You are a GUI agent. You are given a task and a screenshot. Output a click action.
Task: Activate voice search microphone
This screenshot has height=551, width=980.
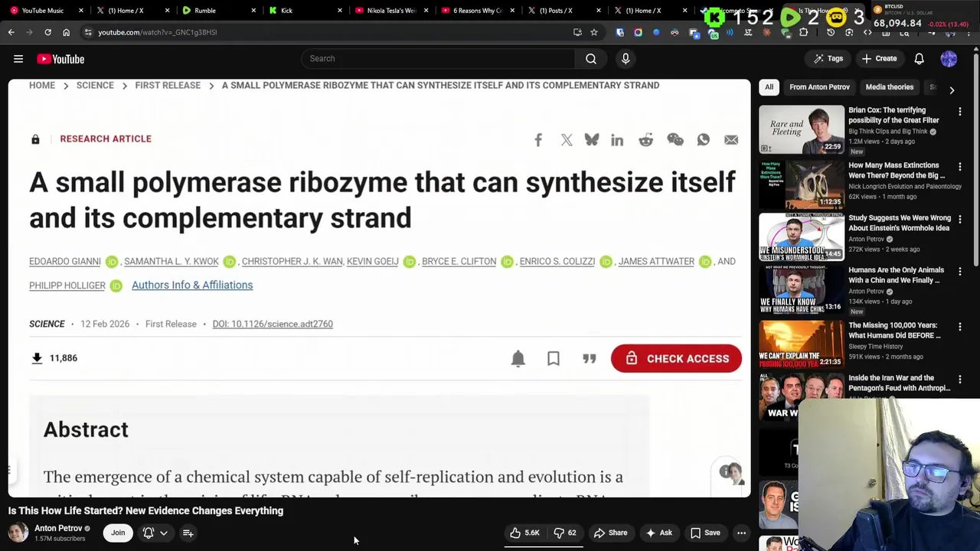coord(626,59)
